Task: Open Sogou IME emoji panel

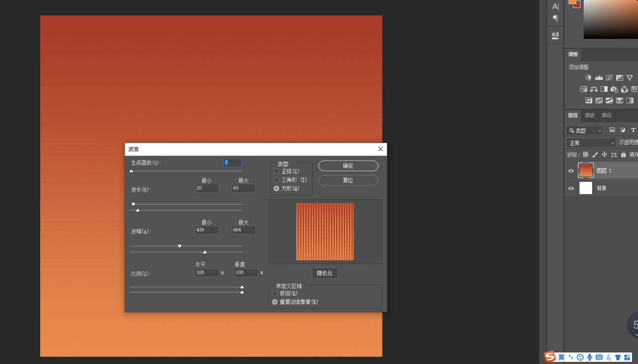Action: (580, 357)
